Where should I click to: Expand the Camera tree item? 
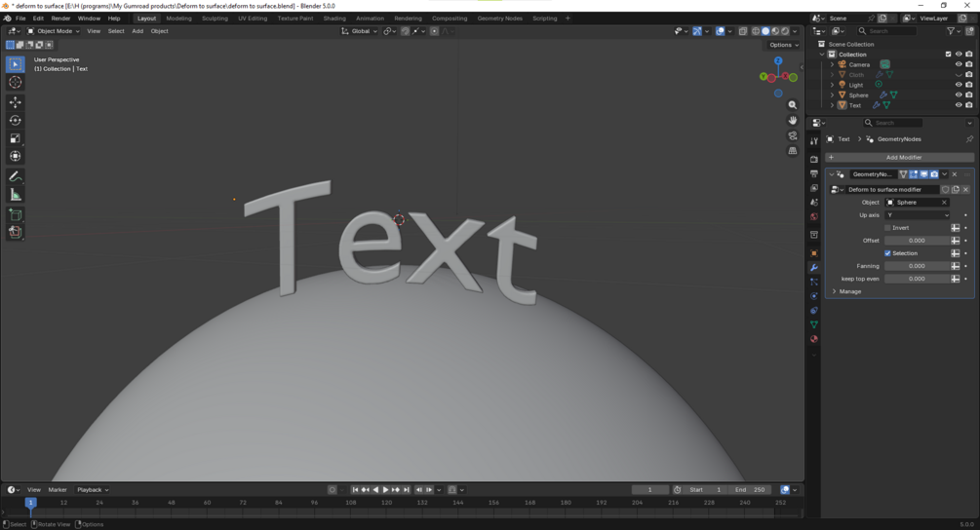[832, 64]
